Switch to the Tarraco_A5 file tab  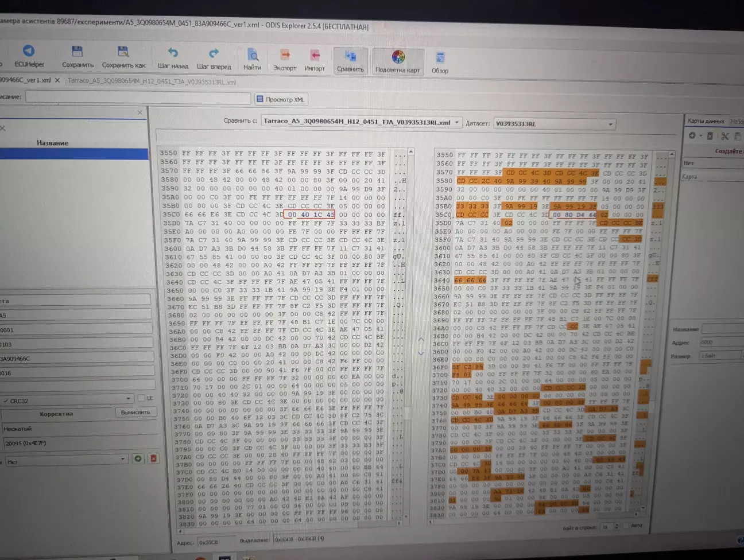[x=152, y=81]
